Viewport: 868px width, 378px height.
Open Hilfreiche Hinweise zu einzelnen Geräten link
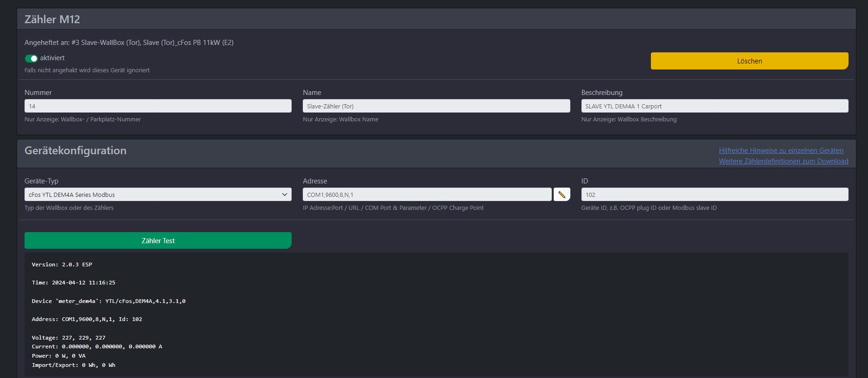pos(781,151)
